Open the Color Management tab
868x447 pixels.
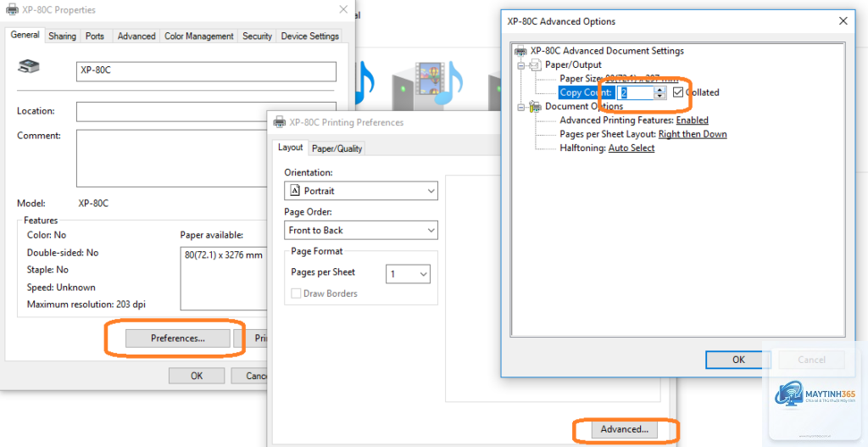pos(198,36)
